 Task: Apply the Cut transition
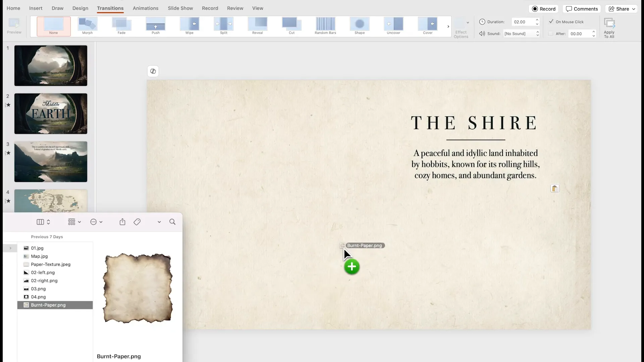coord(292,26)
